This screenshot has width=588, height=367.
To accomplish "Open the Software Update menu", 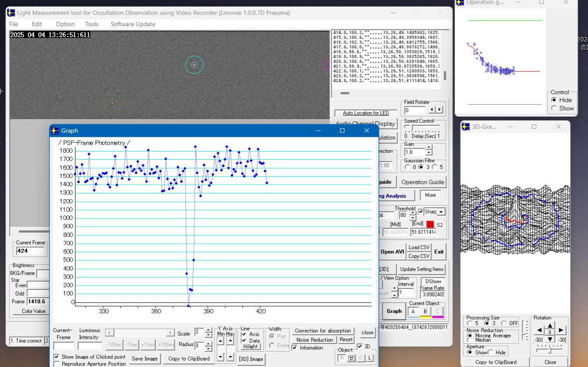I will 133,24.
